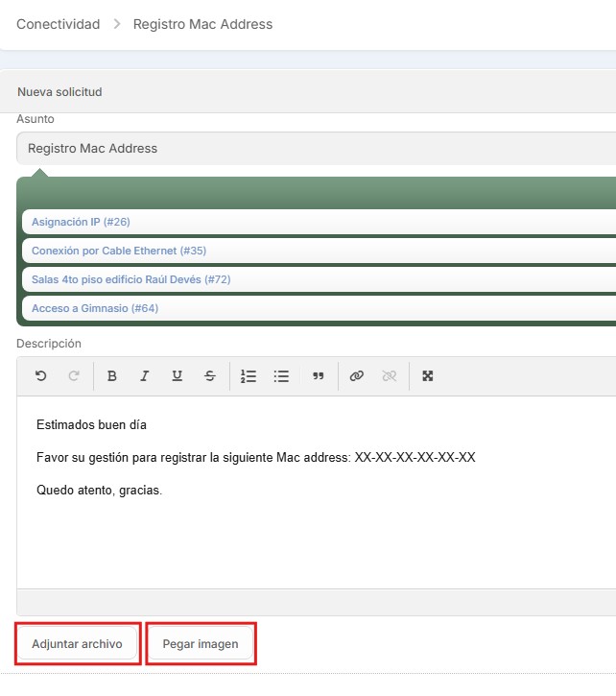Open the Acceso a Gimnasio (#64) suggestion

pos(95,308)
